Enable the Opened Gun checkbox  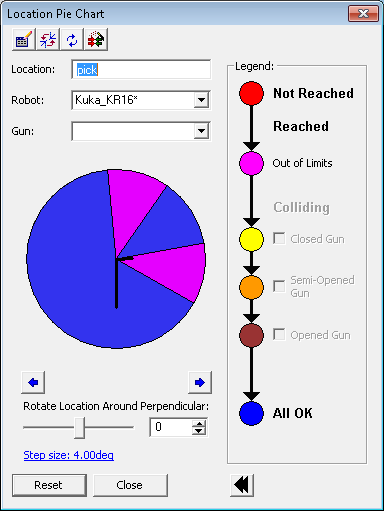point(279,334)
